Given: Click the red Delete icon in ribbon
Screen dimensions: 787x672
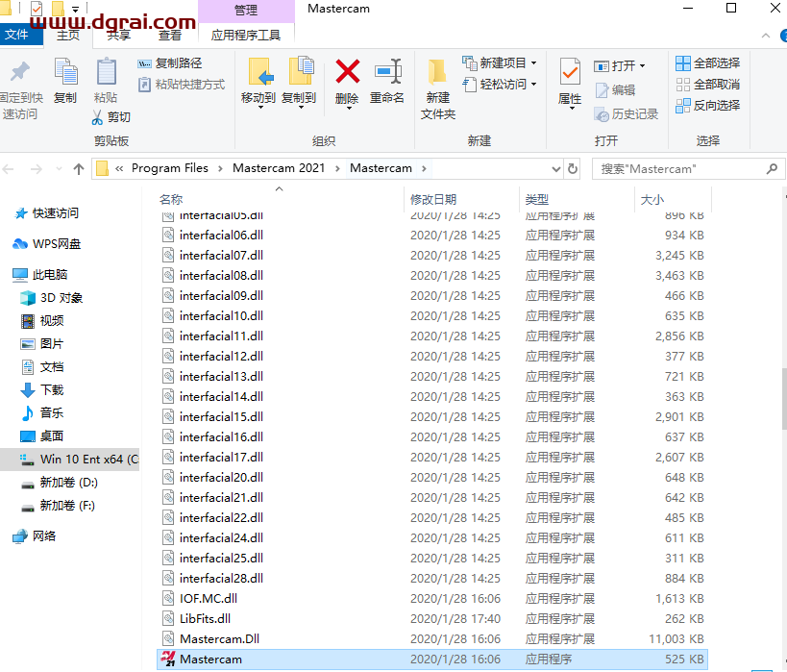Looking at the screenshot, I should tap(347, 72).
